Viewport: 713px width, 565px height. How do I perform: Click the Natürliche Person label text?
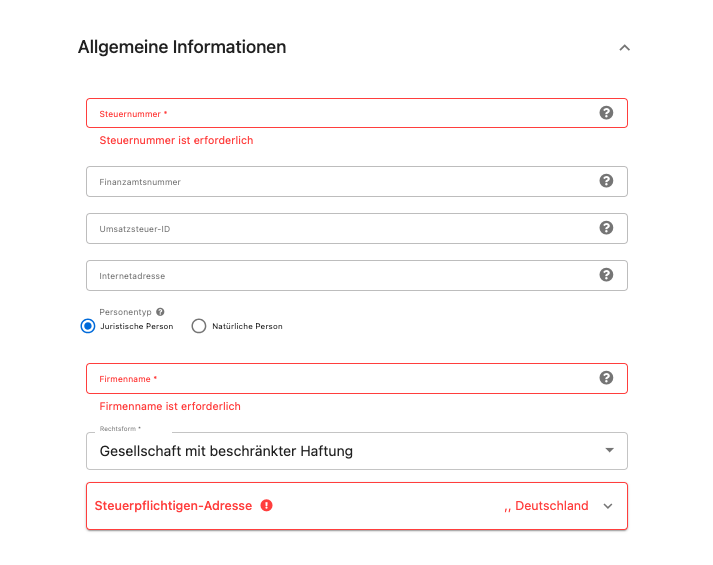coord(247,326)
